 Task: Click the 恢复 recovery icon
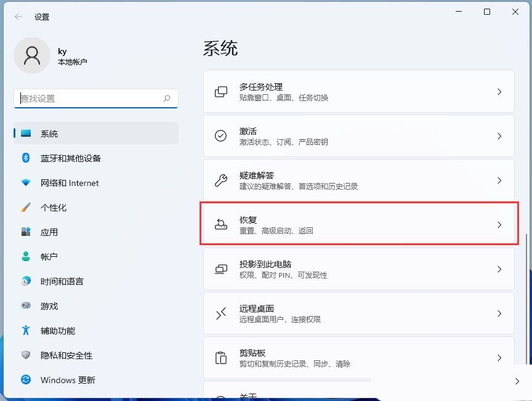(x=221, y=224)
